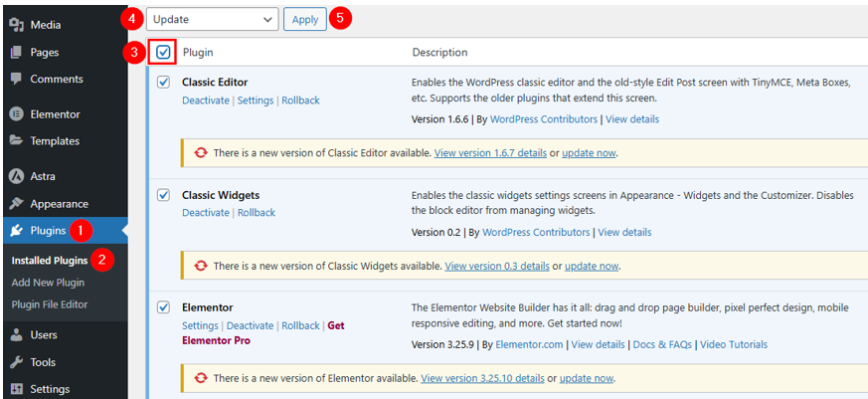View details of Classic Editor plugin
The width and height of the screenshot is (868, 399).
(632, 119)
